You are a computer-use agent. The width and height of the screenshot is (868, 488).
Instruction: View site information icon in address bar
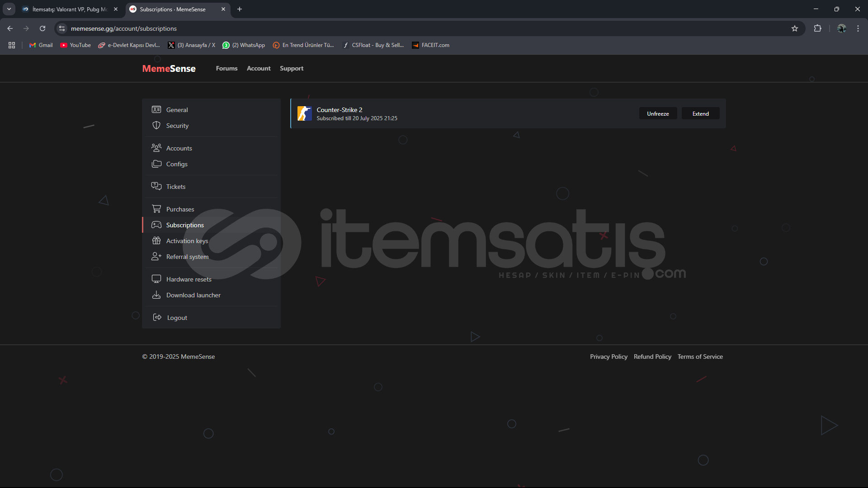[x=62, y=28]
